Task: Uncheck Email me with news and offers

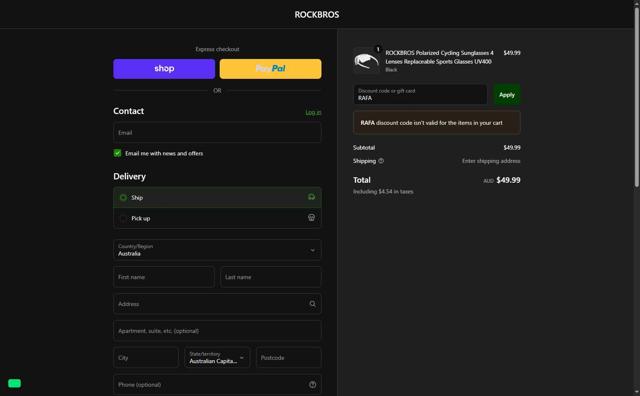Action: pos(118,153)
